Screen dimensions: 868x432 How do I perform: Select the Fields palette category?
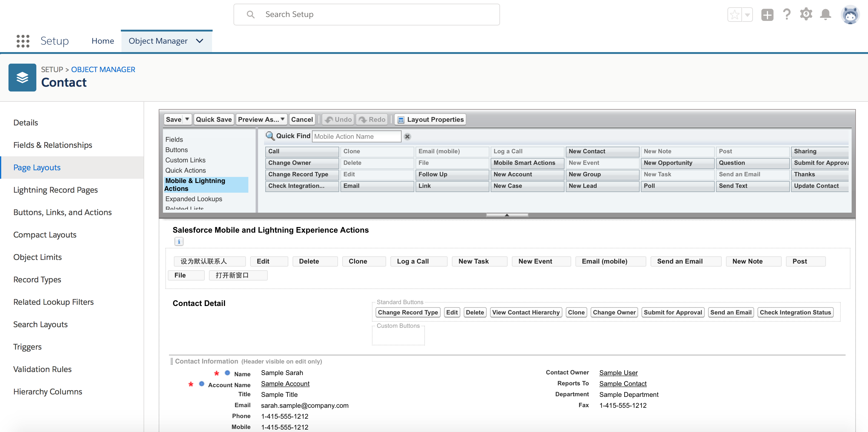174,139
